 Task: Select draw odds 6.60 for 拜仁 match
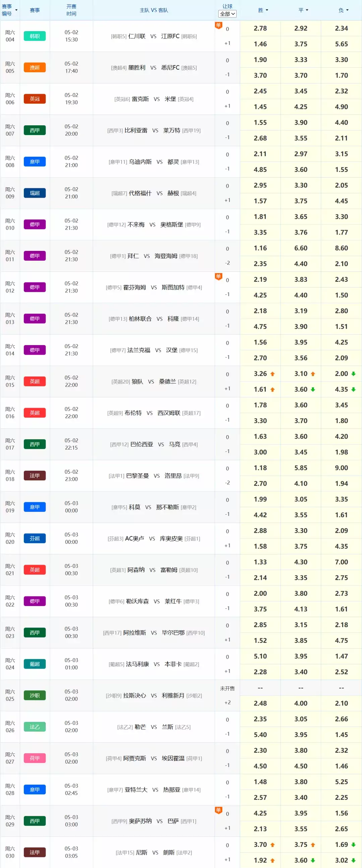(301, 248)
